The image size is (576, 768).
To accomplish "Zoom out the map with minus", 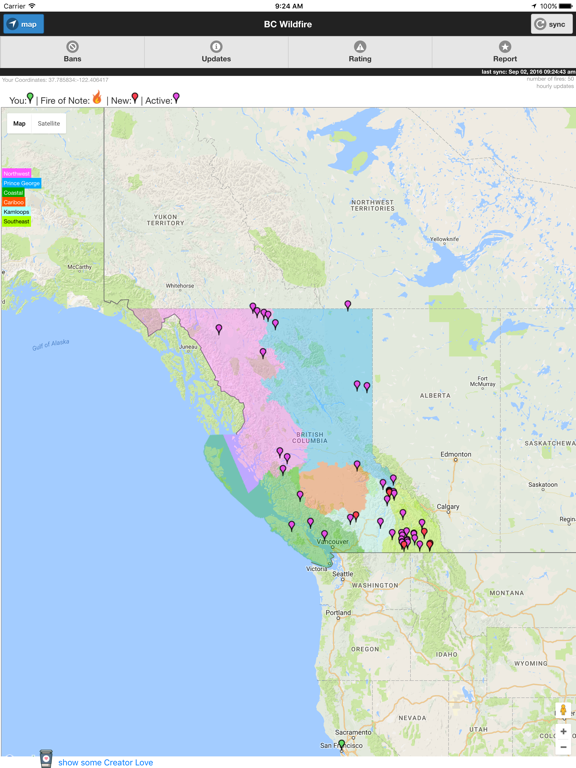I will pyautogui.click(x=563, y=747).
